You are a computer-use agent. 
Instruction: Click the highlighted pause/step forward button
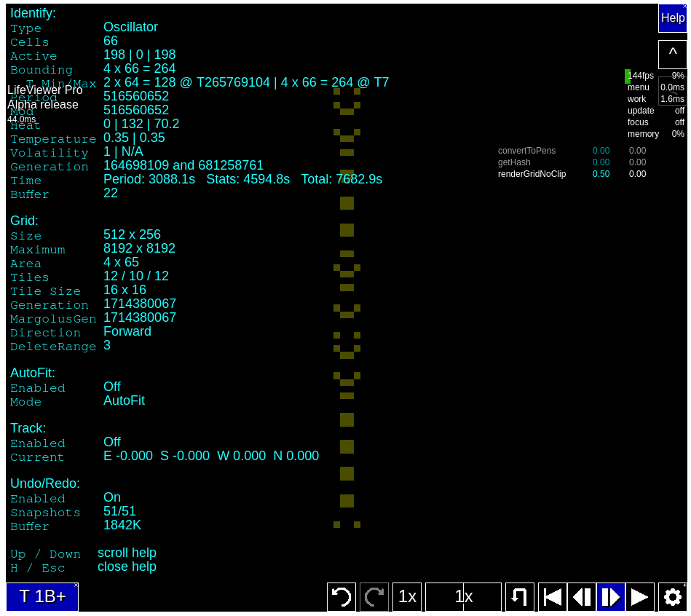point(610,596)
